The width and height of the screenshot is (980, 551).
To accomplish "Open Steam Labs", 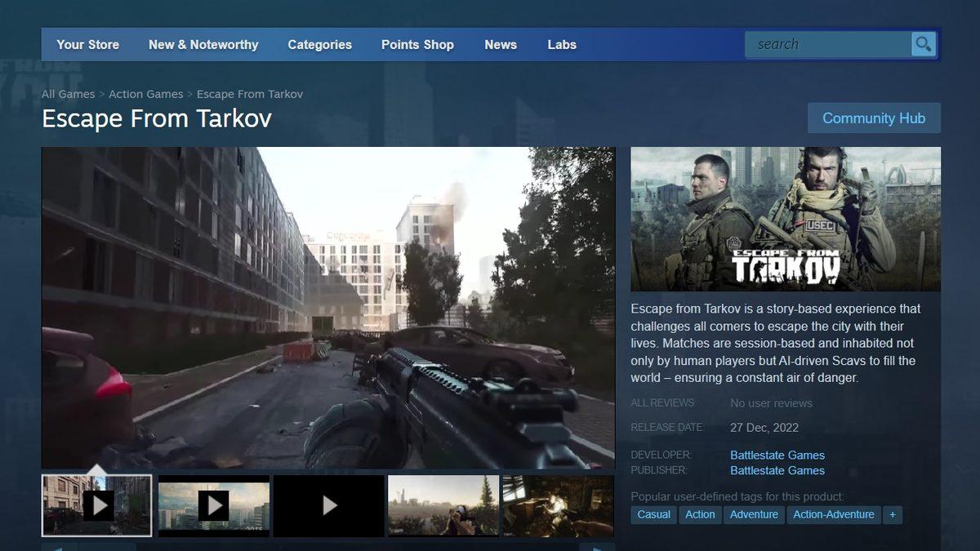I will coord(561,44).
